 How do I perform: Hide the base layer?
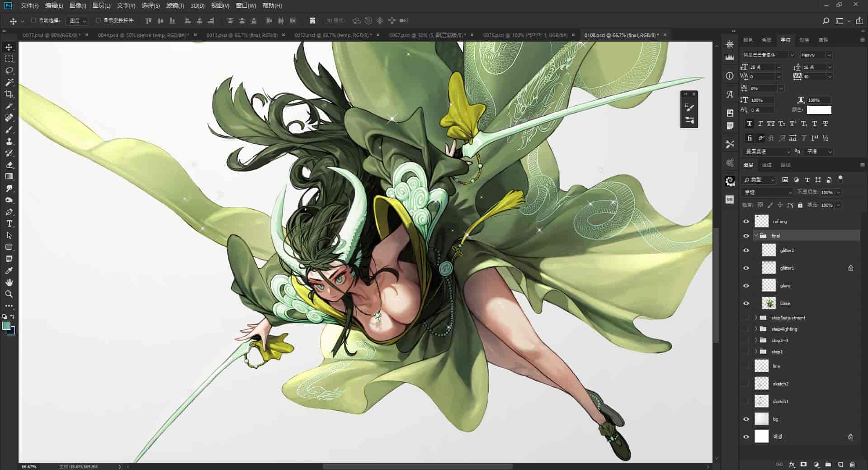click(x=746, y=303)
